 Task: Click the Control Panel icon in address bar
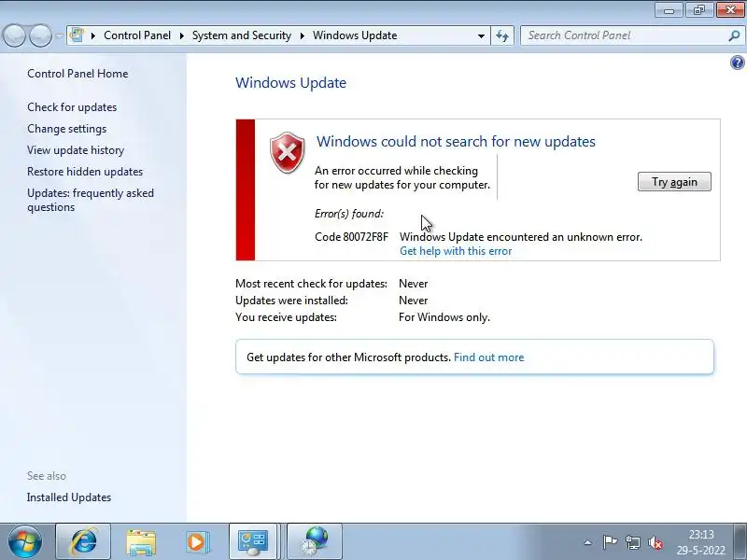(77, 35)
